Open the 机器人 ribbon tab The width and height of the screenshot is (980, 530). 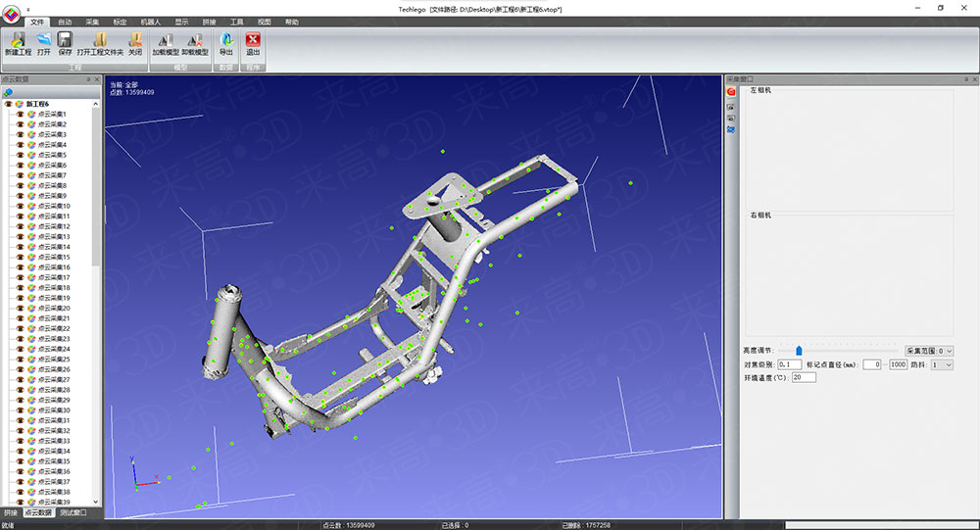click(x=151, y=22)
